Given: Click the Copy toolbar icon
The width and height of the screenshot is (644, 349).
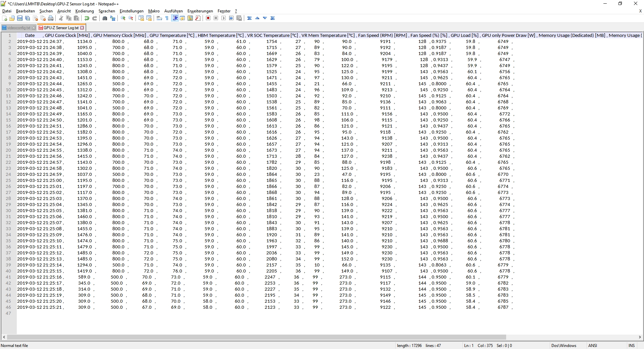Looking at the screenshot, I should click(69, 18).
